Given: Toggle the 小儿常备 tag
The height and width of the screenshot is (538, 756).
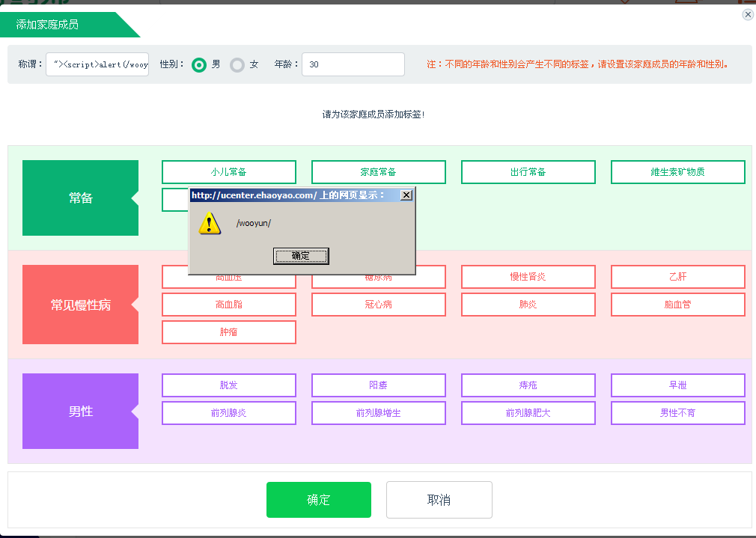Looking at the screenshot, I should (x=229, y=172).
